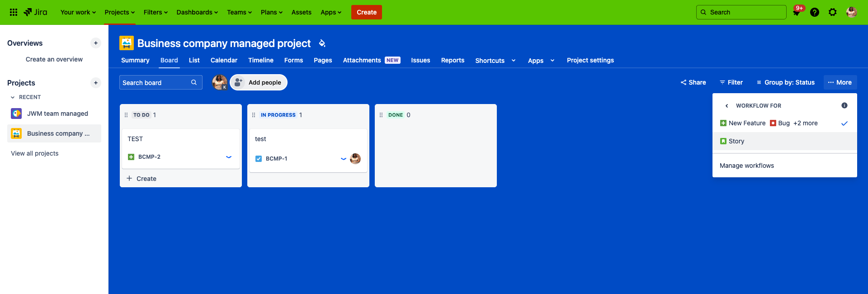Click the project background paint bucket icon
868x294 pixels.
[322, 43]
